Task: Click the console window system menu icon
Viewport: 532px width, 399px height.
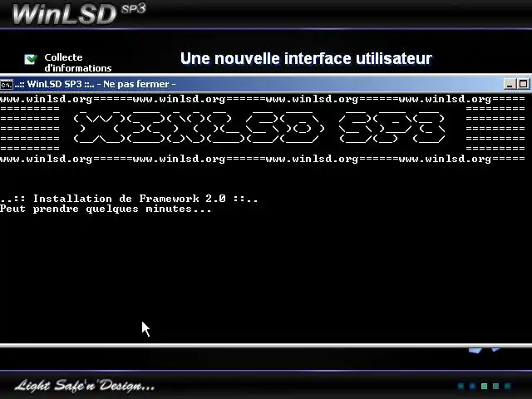Action: click(x=7, y=84)
